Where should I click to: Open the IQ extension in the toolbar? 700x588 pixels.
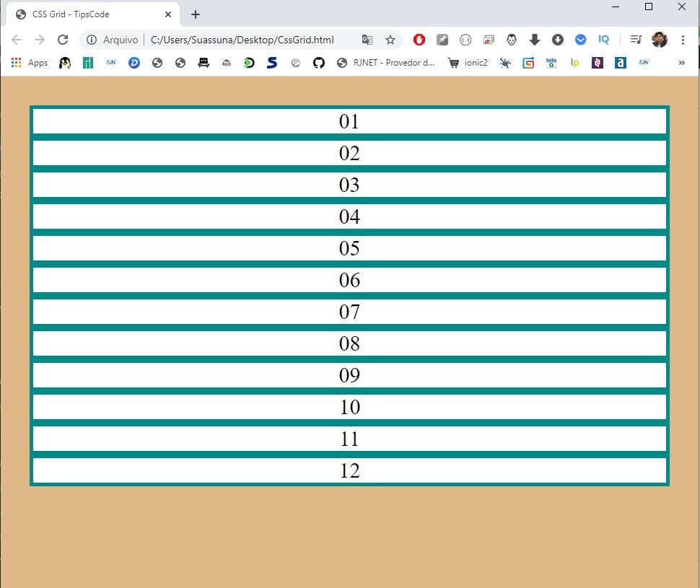603,40
